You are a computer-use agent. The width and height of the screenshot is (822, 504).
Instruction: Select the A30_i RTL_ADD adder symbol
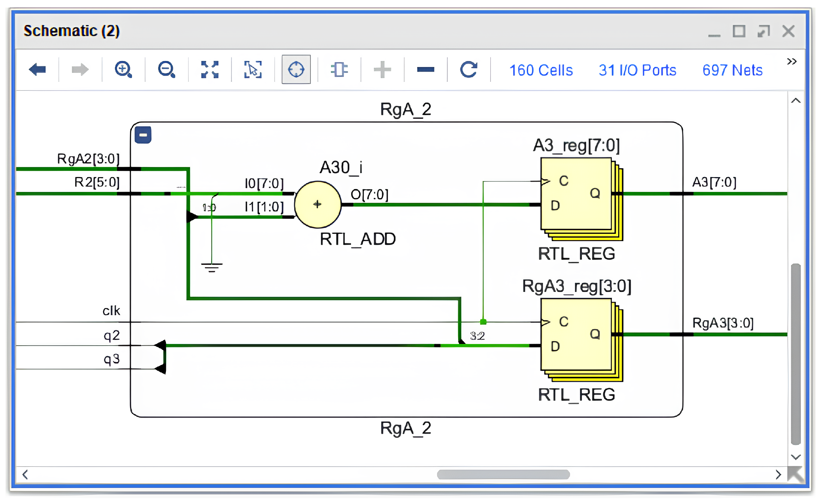[x=318, y=205]
